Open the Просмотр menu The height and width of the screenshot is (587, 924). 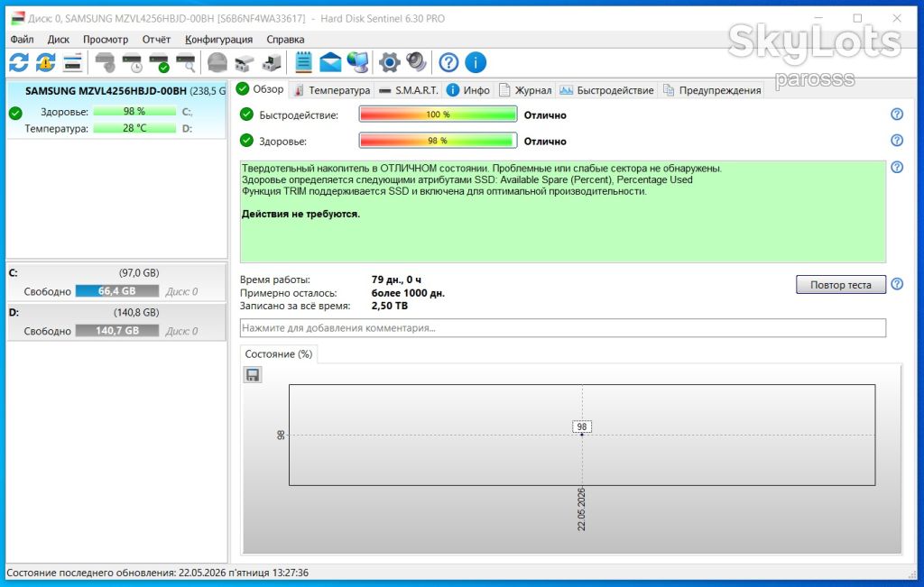pyautogui.click(x=106, y=40)
